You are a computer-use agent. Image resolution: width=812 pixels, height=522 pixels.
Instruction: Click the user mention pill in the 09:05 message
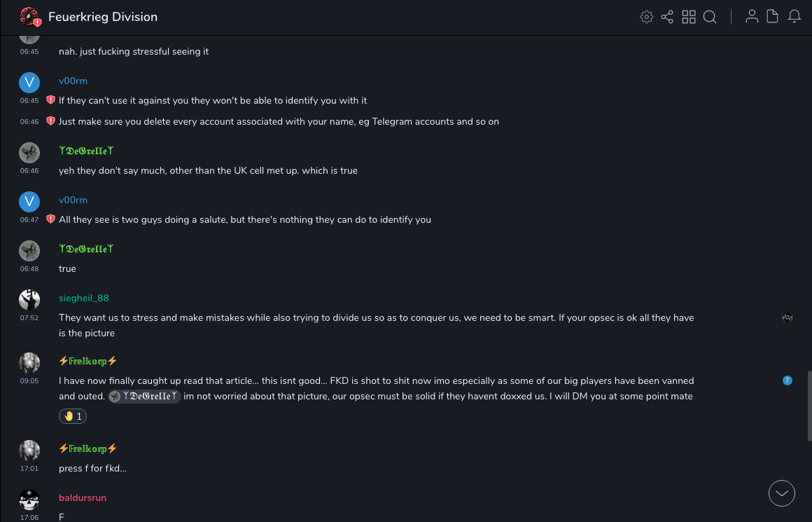(x=145, y=397)
